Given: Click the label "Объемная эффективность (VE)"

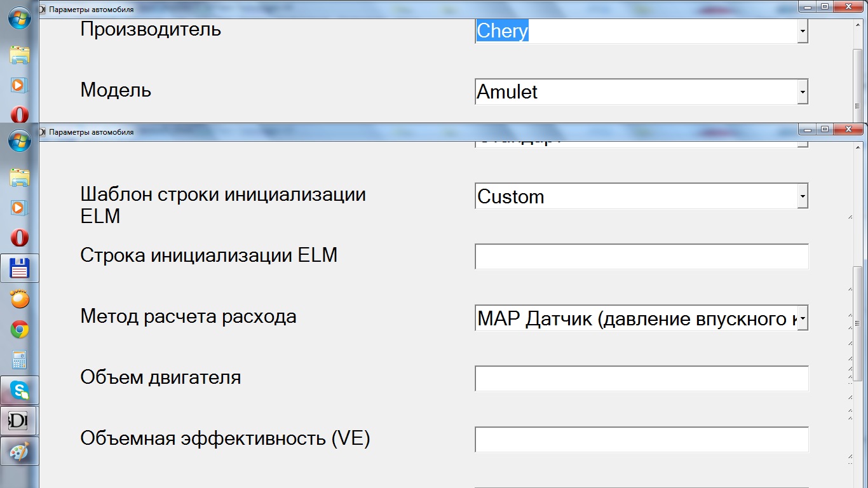Looking at the screenshot, I should [x=225, y=438].
